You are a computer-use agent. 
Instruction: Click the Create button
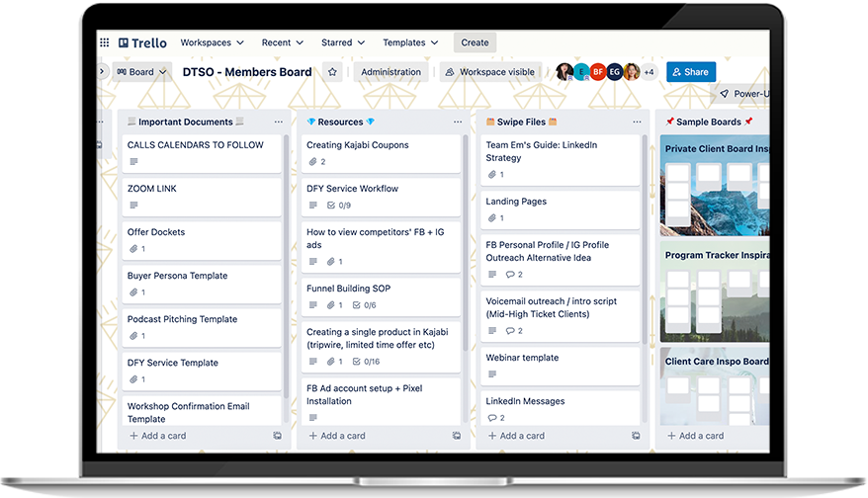point(475,42)
